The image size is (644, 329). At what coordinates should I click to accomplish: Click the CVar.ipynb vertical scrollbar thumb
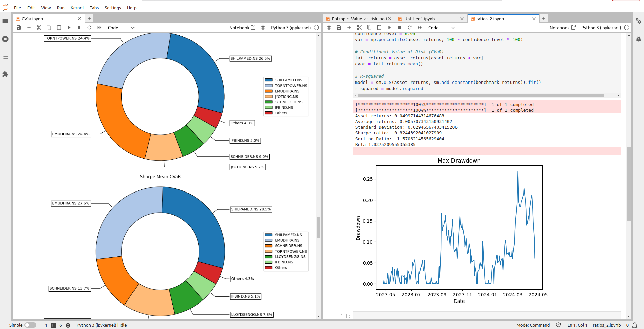[x=318, y=227]
